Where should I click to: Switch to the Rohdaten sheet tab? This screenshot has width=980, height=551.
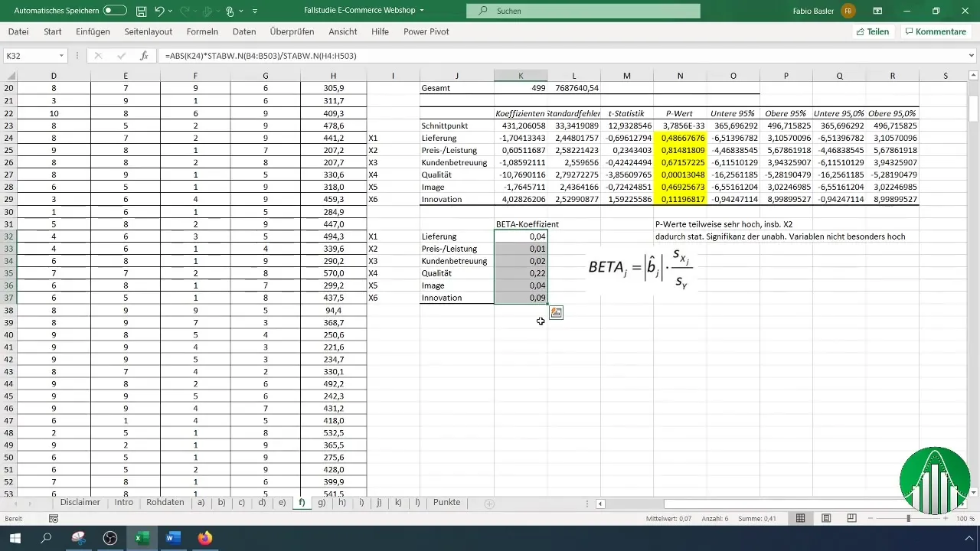click(x=165, y=503)
